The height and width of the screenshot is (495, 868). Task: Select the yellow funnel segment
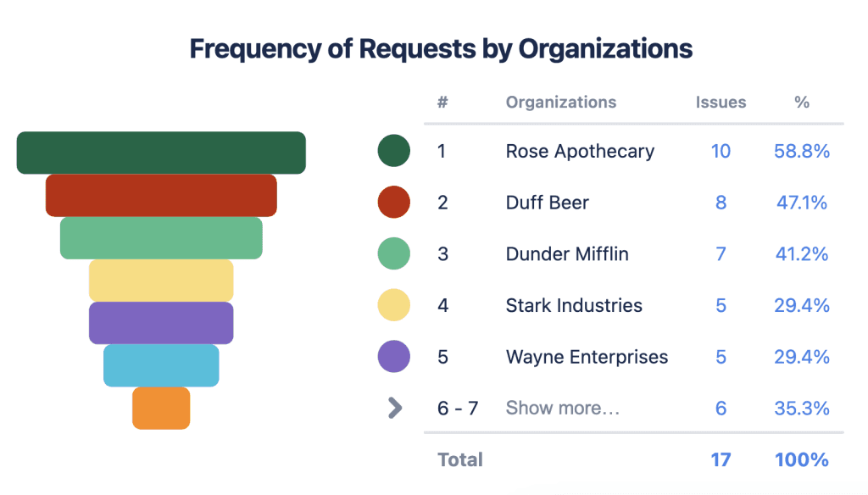point(161,280)
